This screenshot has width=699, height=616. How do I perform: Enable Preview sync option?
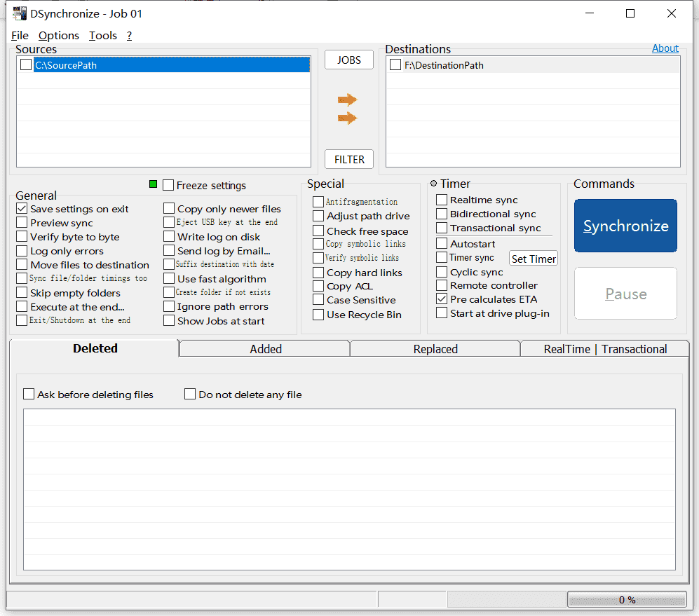click(x=22, y=222)
